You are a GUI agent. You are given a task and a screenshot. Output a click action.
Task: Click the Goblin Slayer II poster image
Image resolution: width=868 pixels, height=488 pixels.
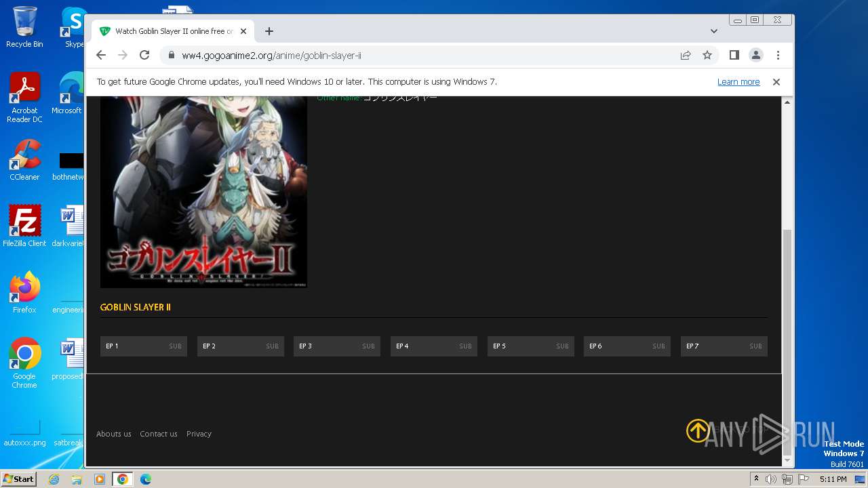coord(203,192)
